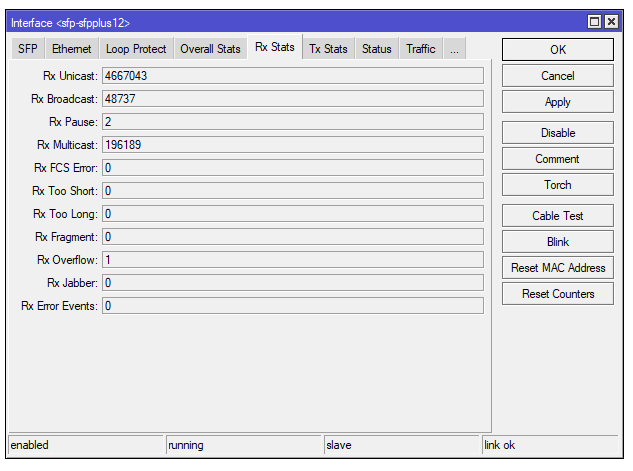The width and height of the screenshot is (633, 471).
Task: Click the 'Rx Error Events:' label
Action: pyautogui.click(x=59, y=306)
